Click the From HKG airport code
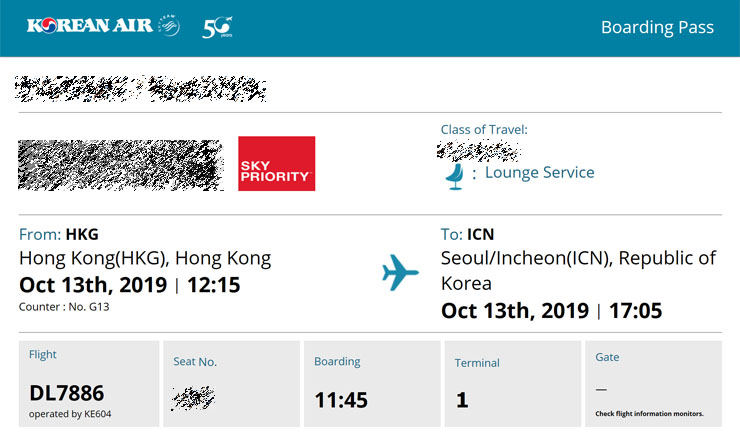 tap(82, 234)
